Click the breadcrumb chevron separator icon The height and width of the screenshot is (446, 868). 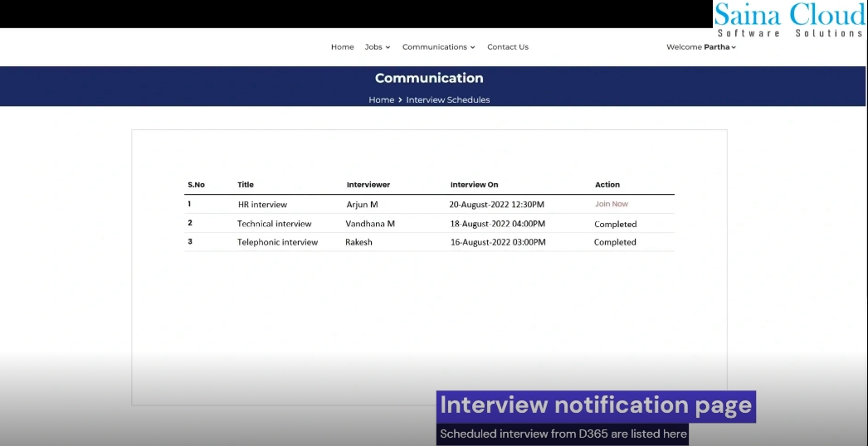tap(400, 100)
